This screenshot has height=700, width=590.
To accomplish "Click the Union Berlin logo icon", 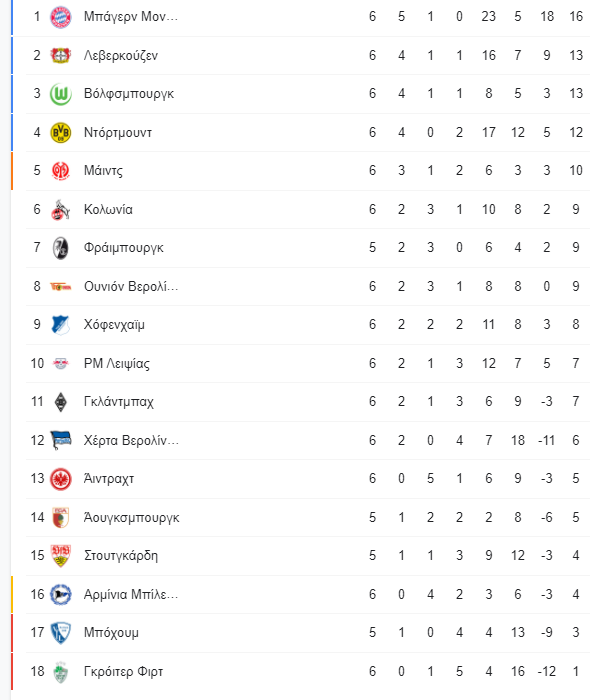I will click(x=60, y=287).
